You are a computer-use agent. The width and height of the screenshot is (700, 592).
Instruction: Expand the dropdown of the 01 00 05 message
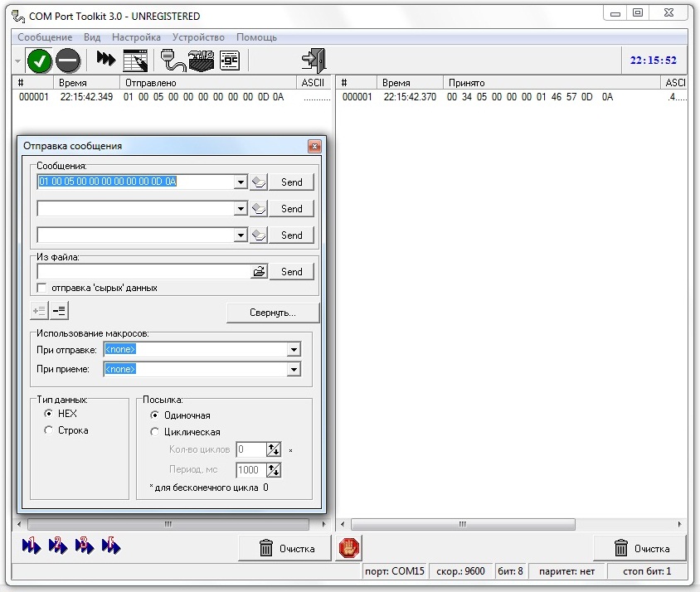241,182
